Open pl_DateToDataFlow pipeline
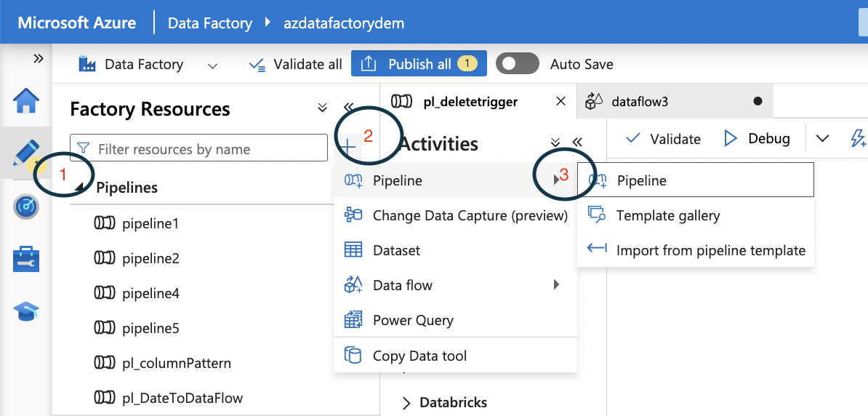The width and height of the screenshot is (868, 416). point(182,398)
